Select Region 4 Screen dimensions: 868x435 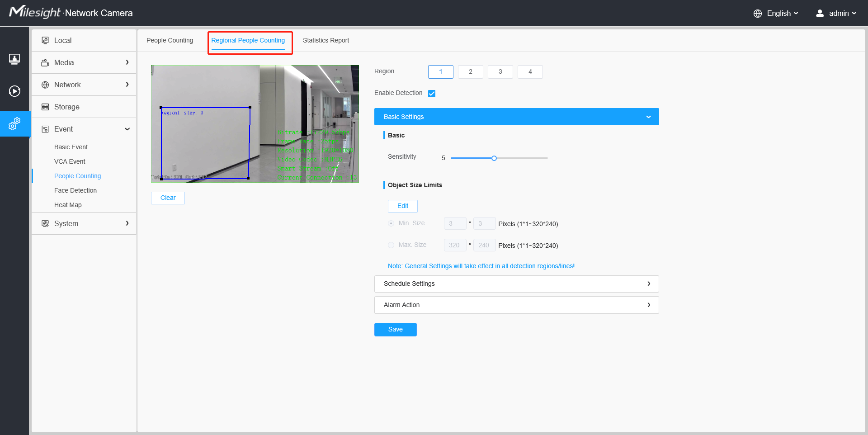pos(530,72)
